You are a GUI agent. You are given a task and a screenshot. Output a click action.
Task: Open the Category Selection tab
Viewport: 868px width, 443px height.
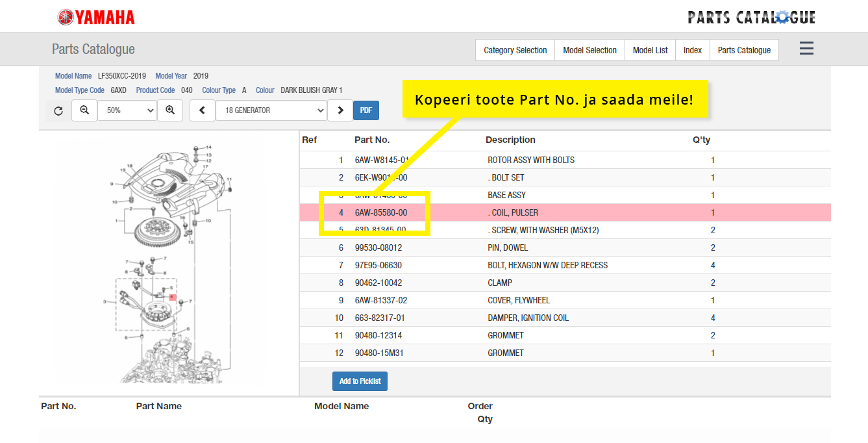515,50
